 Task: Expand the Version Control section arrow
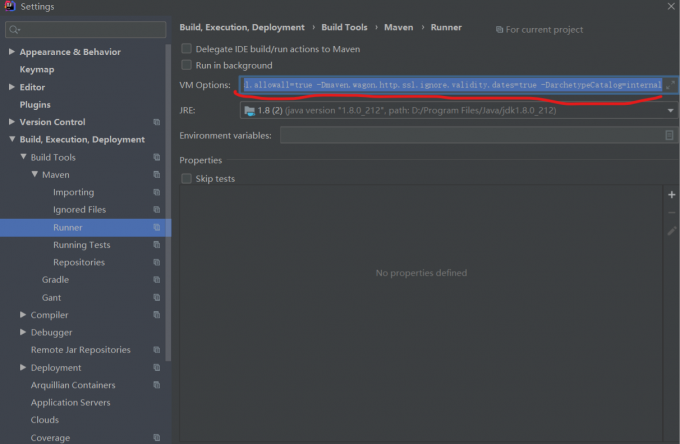(12, 122)
